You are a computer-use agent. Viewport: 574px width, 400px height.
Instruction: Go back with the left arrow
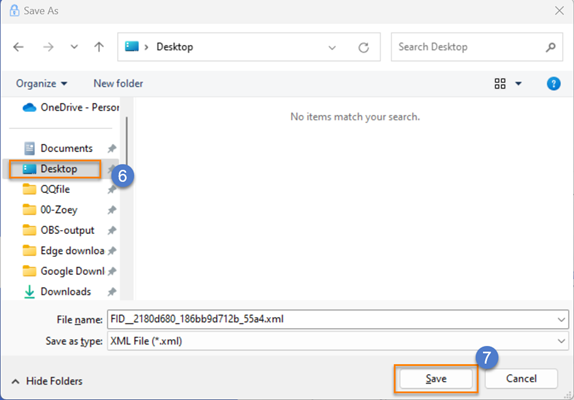click(x=18, y=47)
